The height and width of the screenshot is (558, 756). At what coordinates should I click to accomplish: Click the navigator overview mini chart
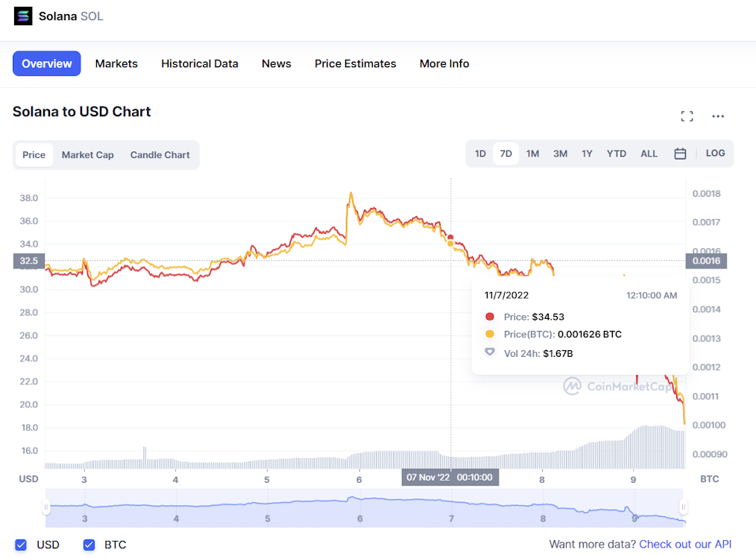(x=365, y=508)
